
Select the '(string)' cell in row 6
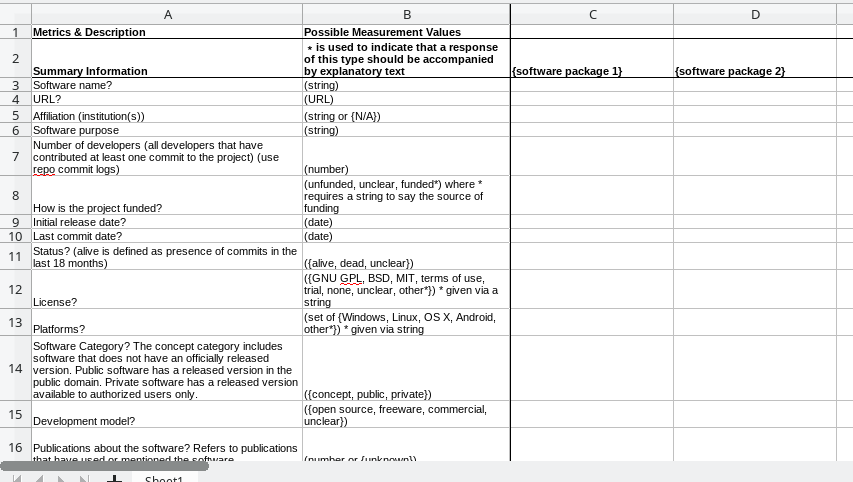click(x=406, y=130)
